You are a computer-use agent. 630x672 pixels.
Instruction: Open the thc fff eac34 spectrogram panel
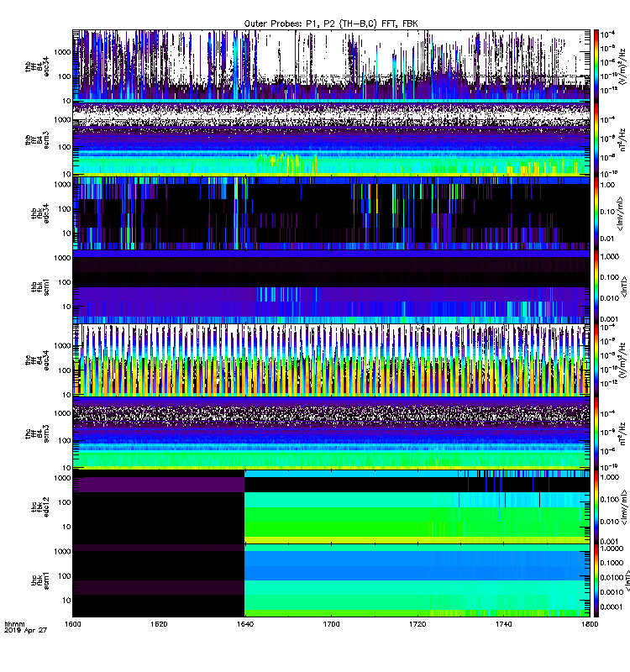pos(331,360)
